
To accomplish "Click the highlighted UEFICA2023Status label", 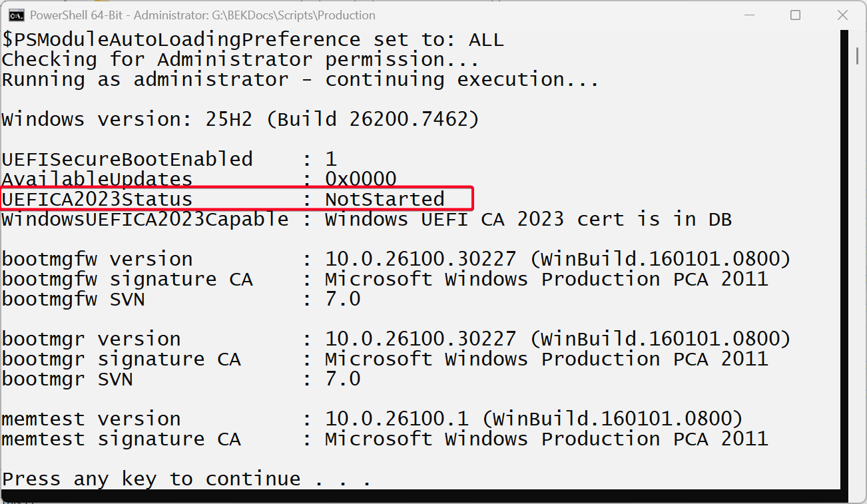I will tap(97, 199).
